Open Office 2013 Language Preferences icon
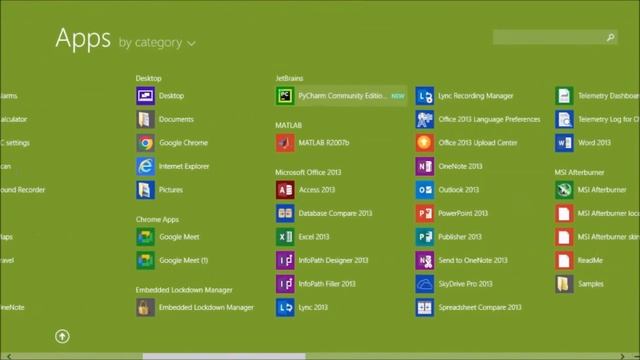Viewport: 640px width, 360px height. (x=424, y=119)
